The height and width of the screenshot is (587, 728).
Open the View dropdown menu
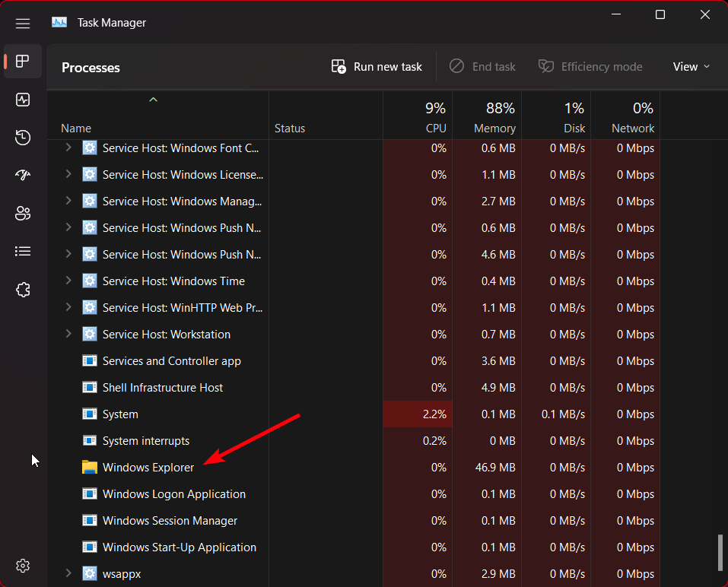click(691, 67)
